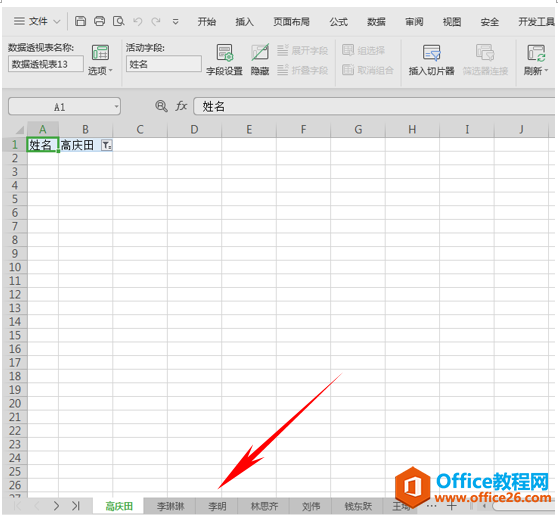Screen dimensions: 558x515
Task: Go to last sheet navigation arrow
Action: (76, 506)
